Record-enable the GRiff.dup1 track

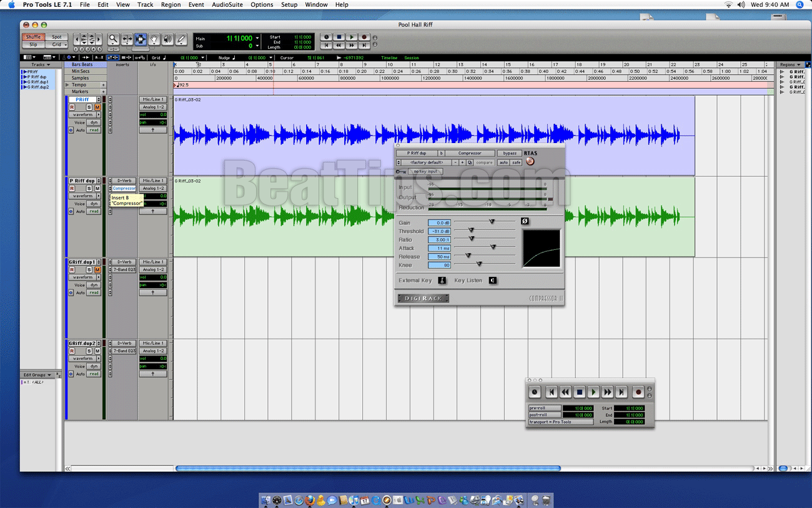[x=72, y=270]
